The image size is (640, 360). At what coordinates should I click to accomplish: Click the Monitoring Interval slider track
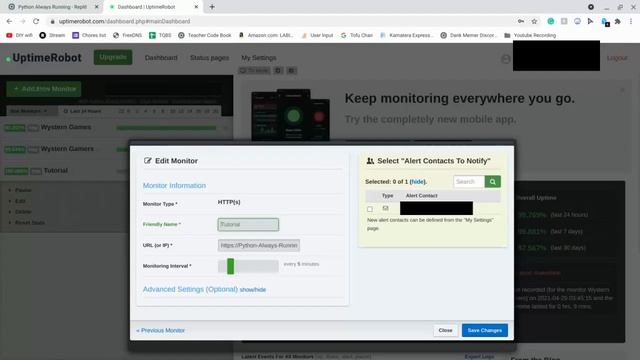tap(248, 266)
